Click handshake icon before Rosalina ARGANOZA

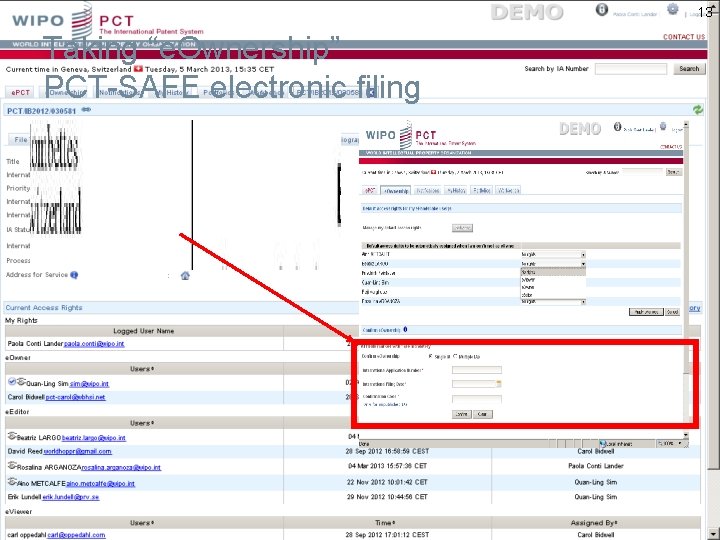tap(12, 466)
